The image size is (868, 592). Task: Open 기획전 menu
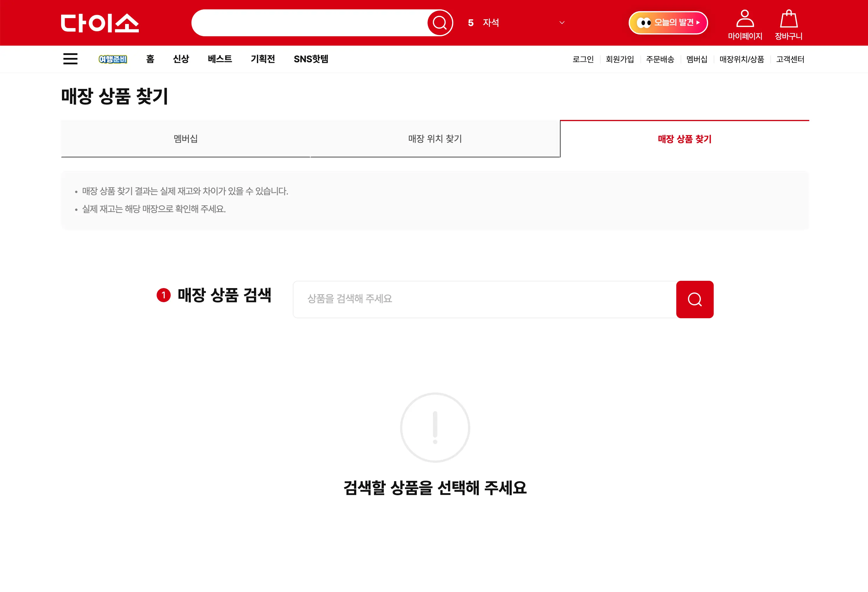pyautogui.click(x=263, y=59)
